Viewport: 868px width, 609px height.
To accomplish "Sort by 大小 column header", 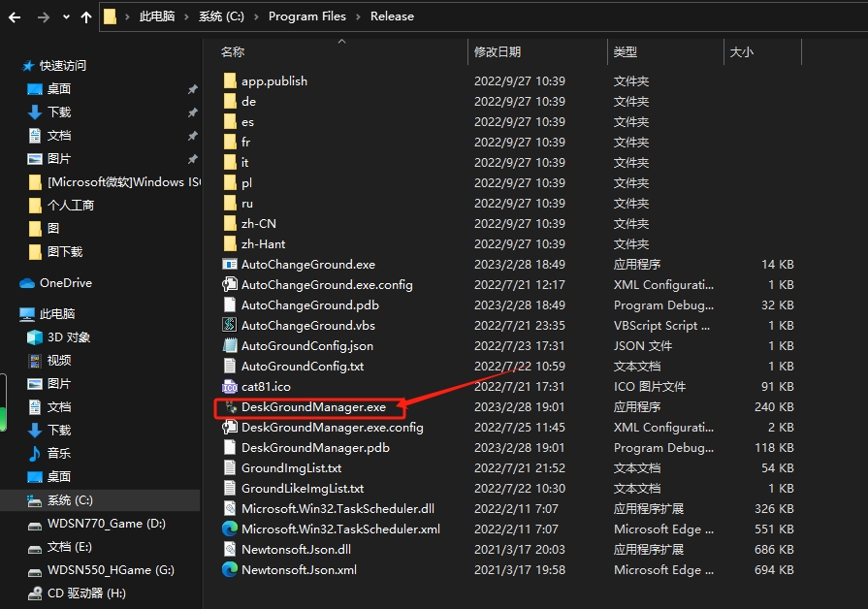I will click(741, 52).
